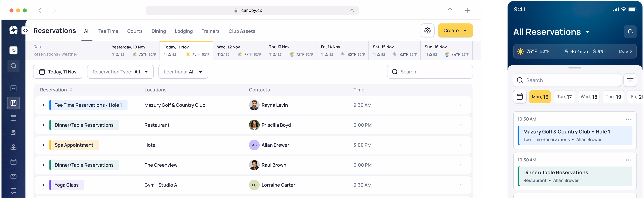This screenshot has width=644, height=198.
Task: Select the Reservations book icon in sidebar
Action: click(13, 103)
